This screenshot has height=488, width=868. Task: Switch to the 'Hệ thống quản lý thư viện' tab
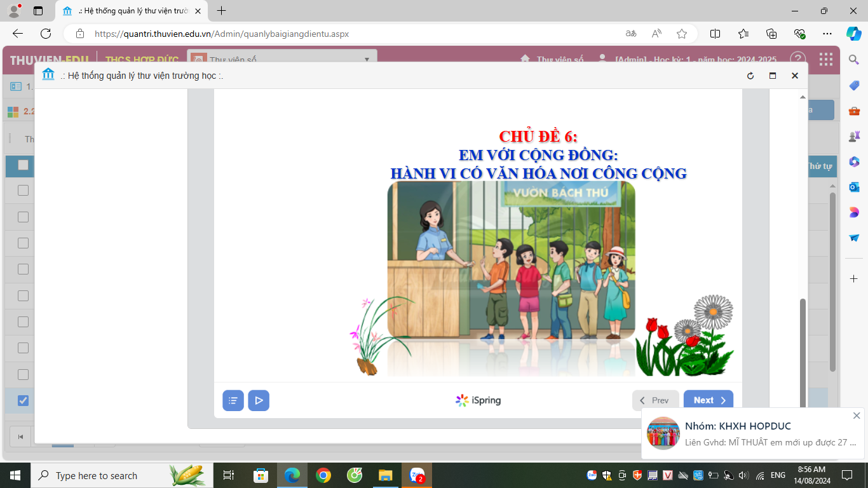[132, 11]
